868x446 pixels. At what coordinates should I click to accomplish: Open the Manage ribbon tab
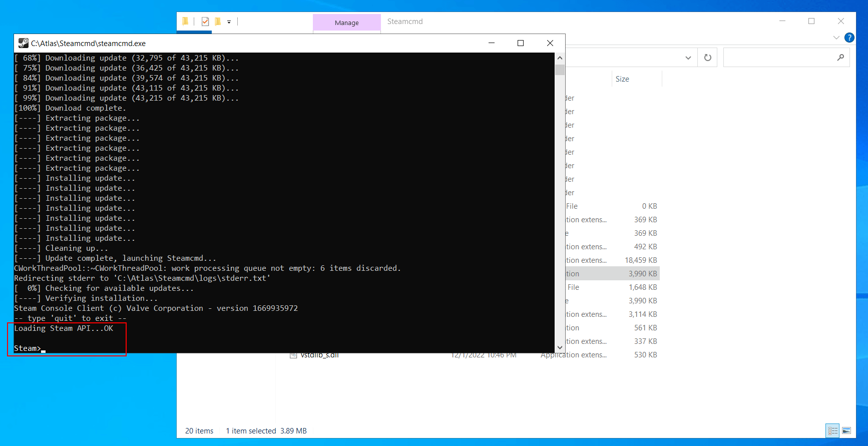(x=346, y=23)
